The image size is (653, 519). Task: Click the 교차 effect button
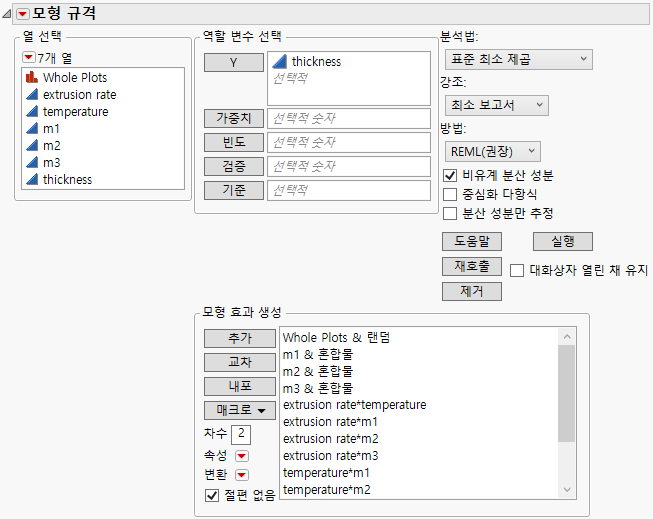pos(240,362)
